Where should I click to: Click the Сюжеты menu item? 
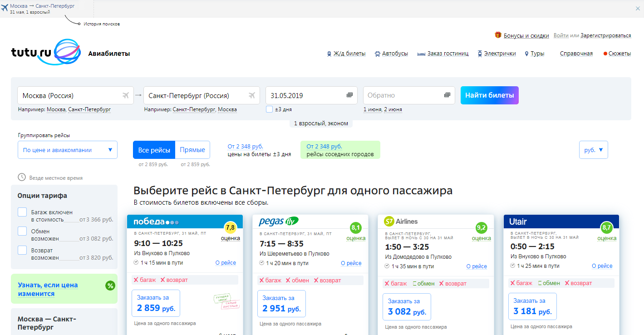click(620, 54)
